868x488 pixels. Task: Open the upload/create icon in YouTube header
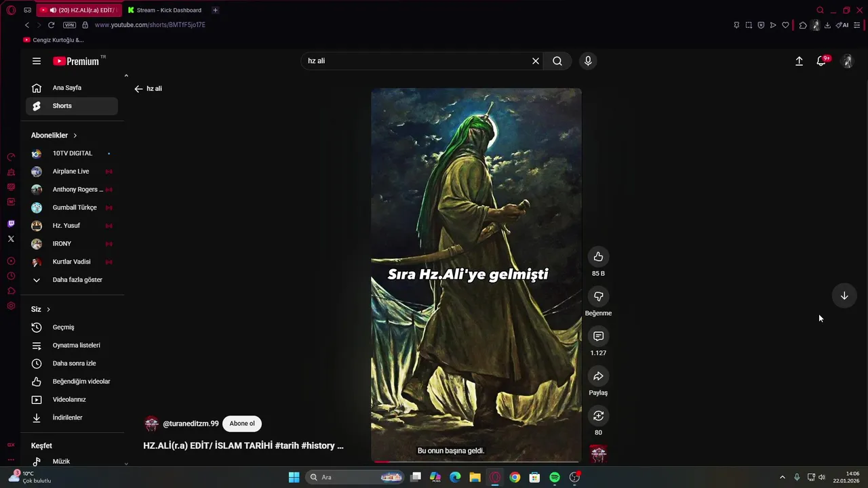pos(799,61)
